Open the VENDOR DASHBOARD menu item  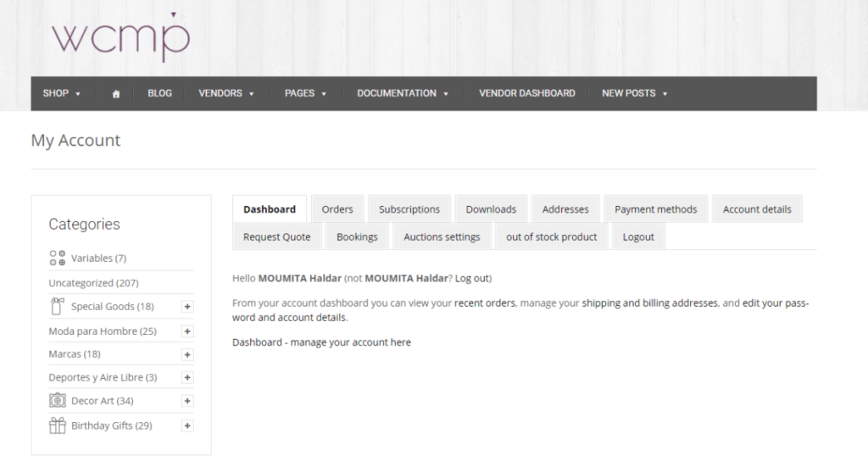pyautogui.click(x=527, y=93)
